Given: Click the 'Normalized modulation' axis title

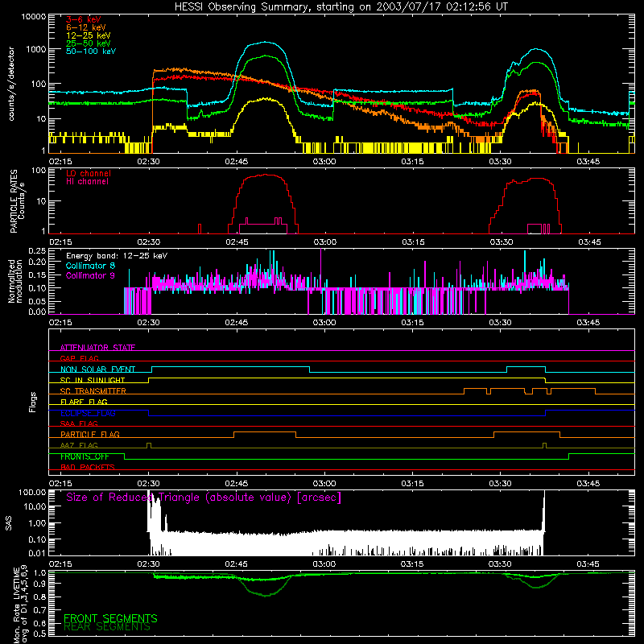Looking at the screenshot, I should [x=15, y=281].
